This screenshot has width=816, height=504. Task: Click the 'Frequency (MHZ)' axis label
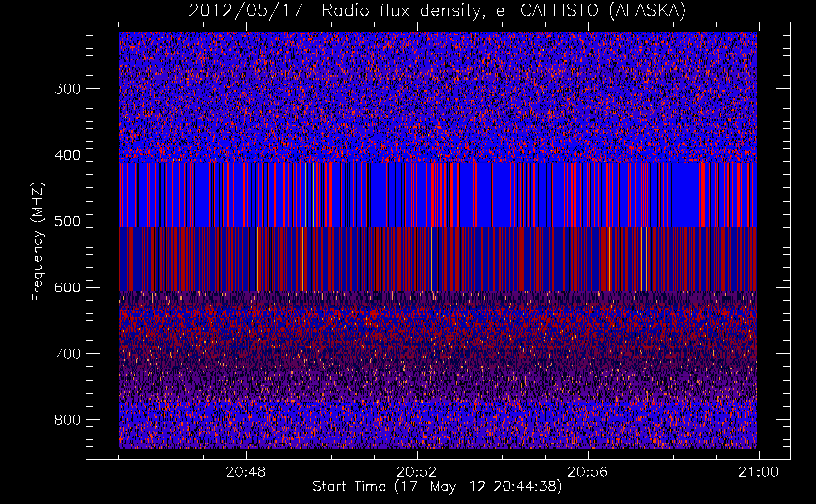[38, 242]
